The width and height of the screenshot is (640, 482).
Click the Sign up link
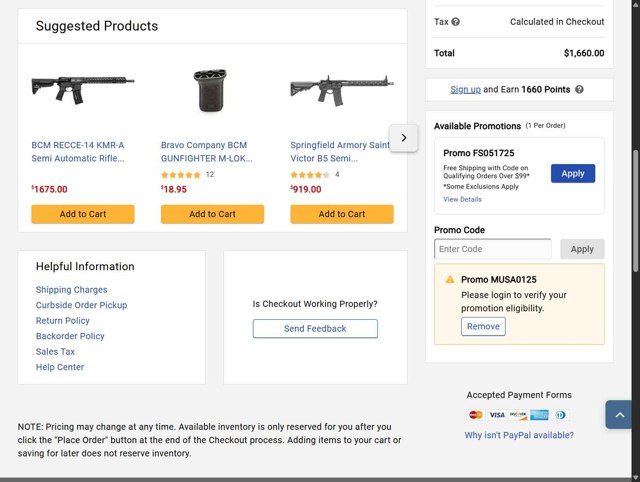(x=465, y=90)
